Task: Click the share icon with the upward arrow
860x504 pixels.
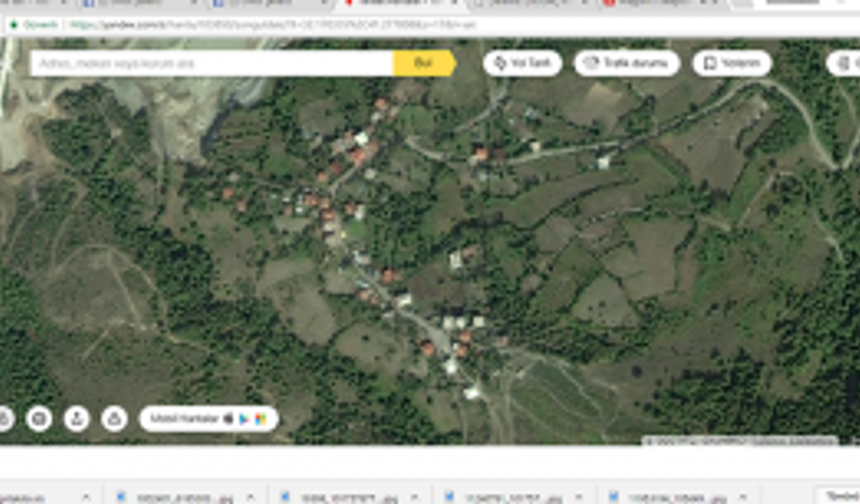Action: [x=77, y=419]
